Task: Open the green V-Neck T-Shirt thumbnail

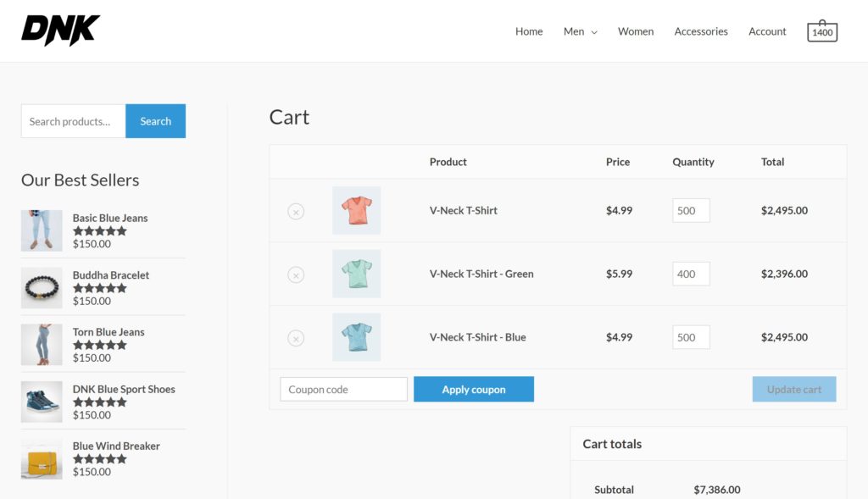Action: pos(357,274)
